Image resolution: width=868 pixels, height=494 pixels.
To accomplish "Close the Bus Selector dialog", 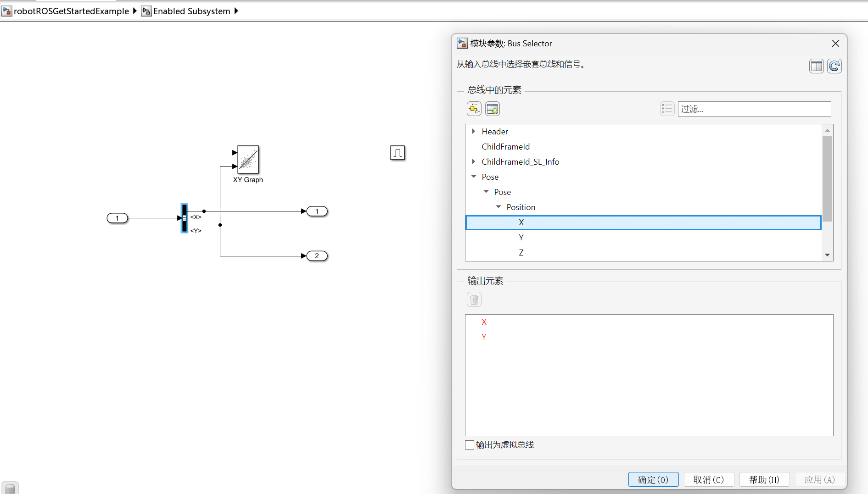I will [x=835, y=43].
